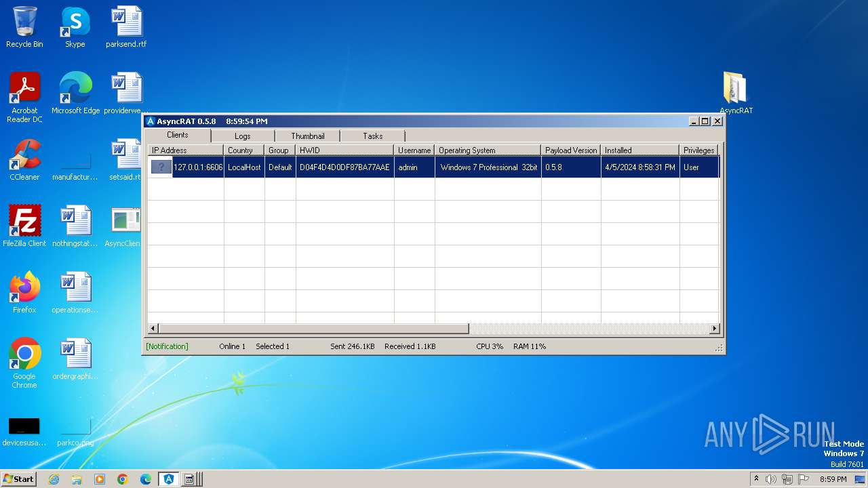Show hidden tray icons arrow
868x488 pixels.
pyautogui.click(x=756, y=479)
